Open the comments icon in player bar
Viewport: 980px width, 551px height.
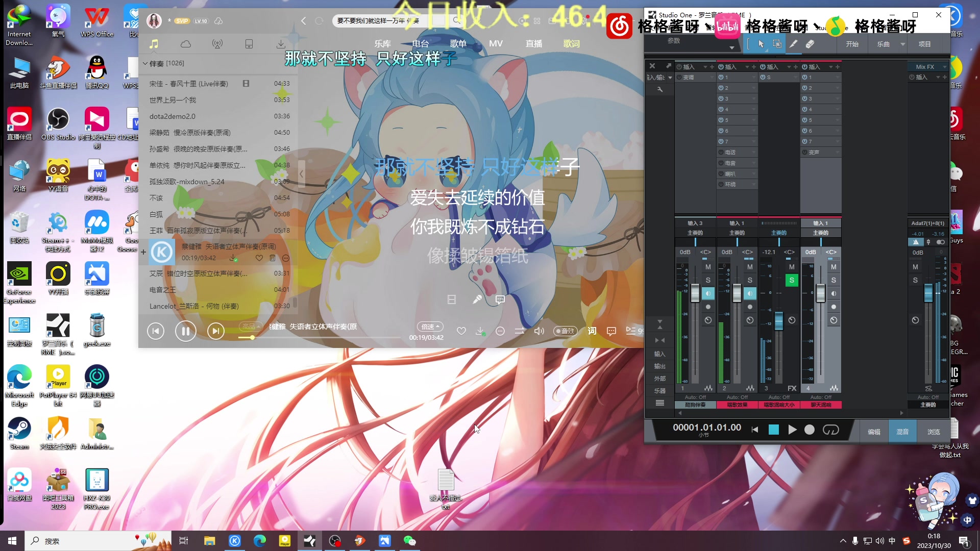coord(611,331)
